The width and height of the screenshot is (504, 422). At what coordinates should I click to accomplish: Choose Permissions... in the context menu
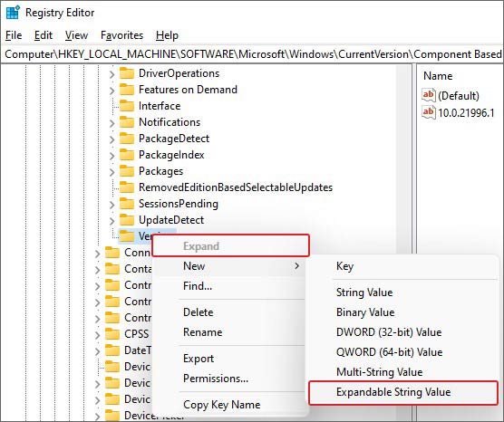coord(229,379)
